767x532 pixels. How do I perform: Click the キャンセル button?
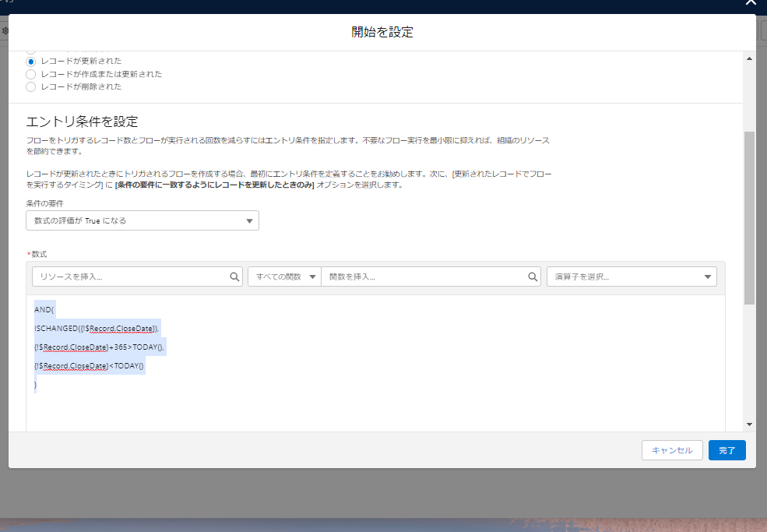pyautogui.click(x=671, y=450)
